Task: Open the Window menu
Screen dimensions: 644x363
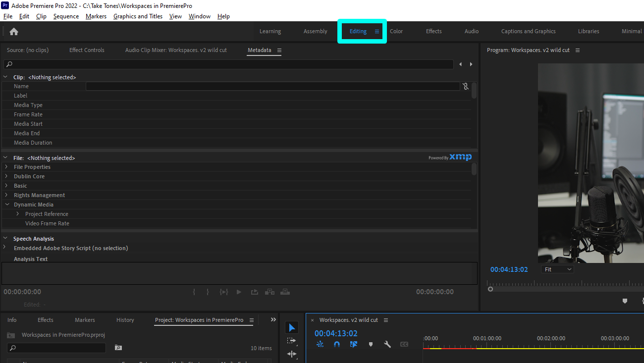Action: pyautogui.click(x=200, y=16)
